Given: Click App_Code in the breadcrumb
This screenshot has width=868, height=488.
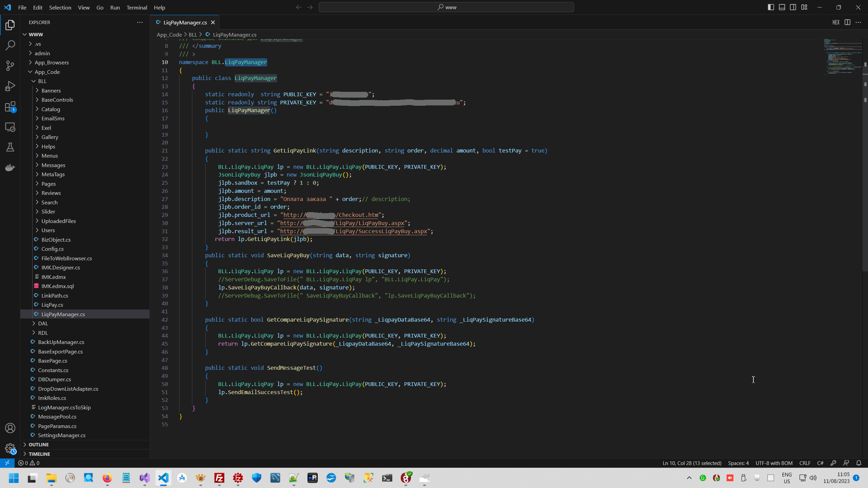Looking at the screenshot, I should point(169,35).
